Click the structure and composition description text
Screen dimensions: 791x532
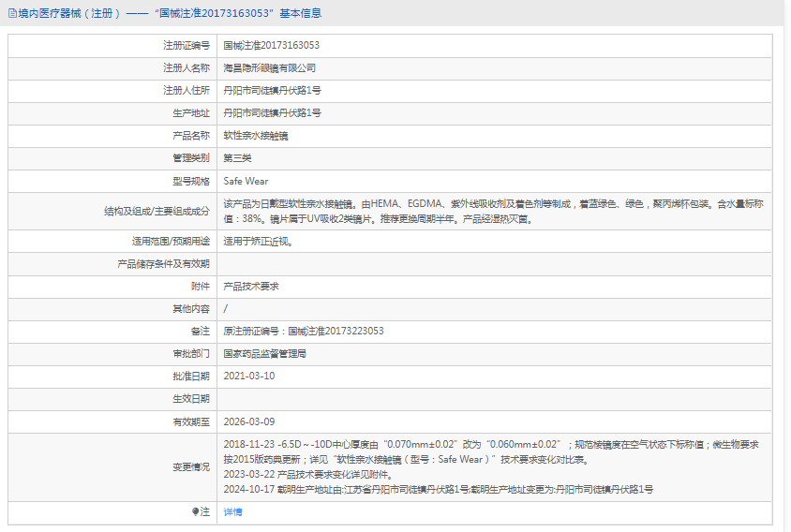tap(487, 211)
